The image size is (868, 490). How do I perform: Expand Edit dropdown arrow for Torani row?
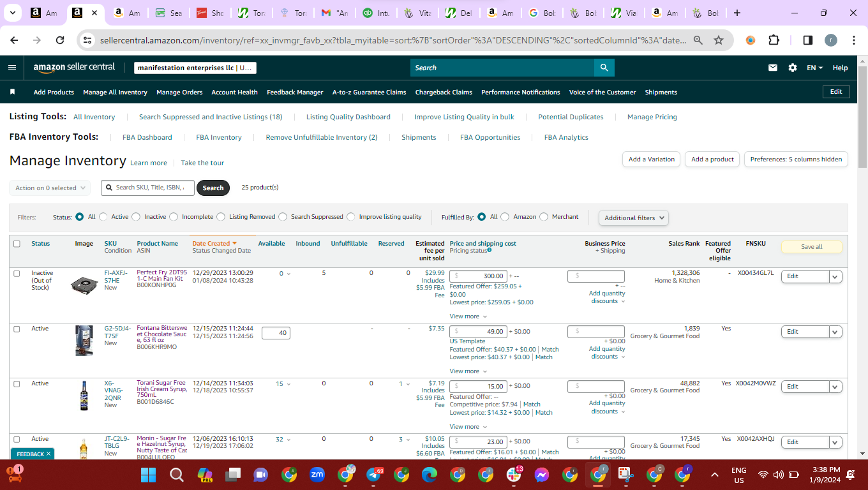[835, 387]
